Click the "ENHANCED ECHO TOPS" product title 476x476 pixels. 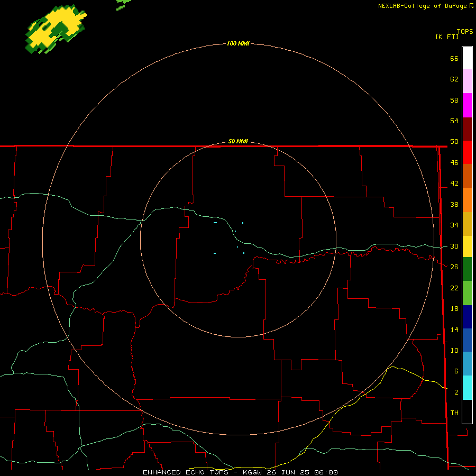click(x=186, y=472)
